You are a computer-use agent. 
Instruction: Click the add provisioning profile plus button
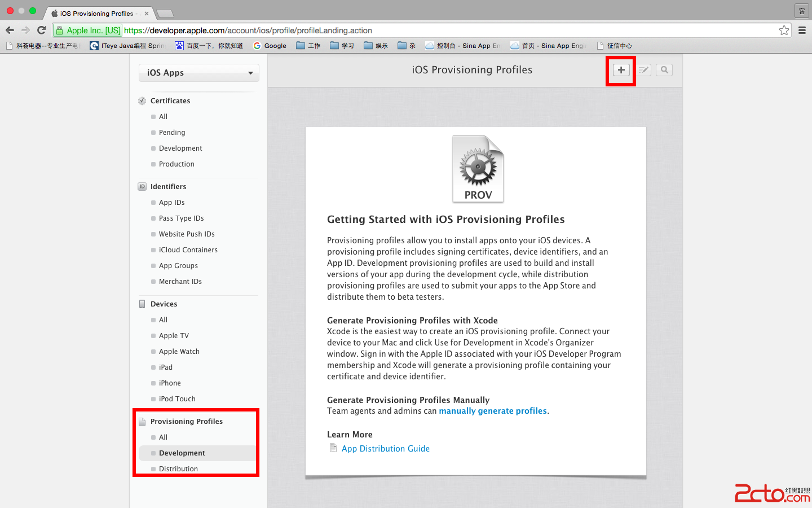click(621, 70)
